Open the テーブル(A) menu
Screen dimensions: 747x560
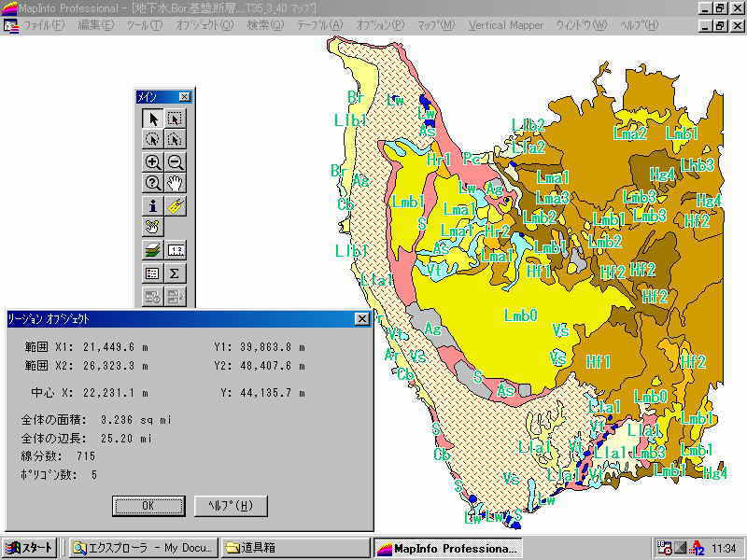point(320,25)
